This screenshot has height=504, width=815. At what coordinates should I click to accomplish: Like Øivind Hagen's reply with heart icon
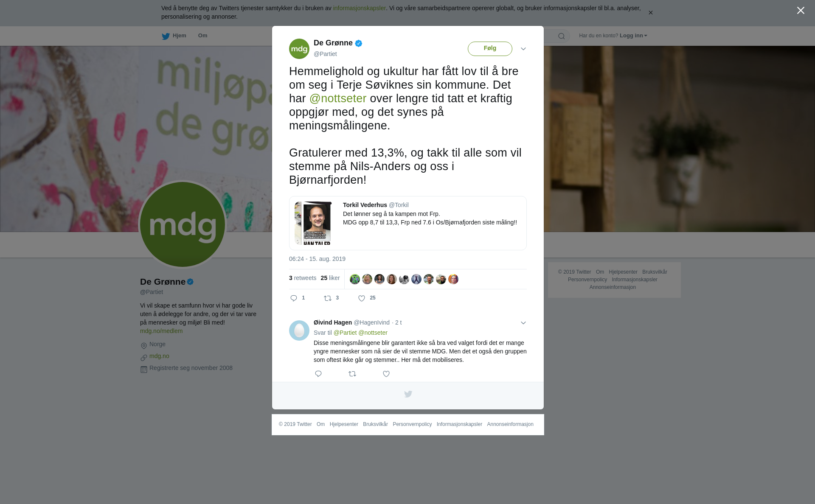[386, 374]
